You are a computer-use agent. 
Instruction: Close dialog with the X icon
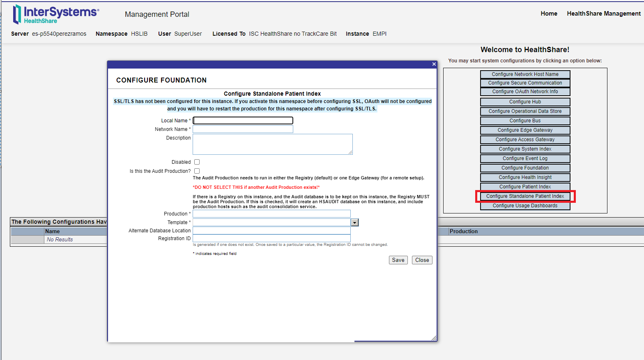[x=434, y=64]
